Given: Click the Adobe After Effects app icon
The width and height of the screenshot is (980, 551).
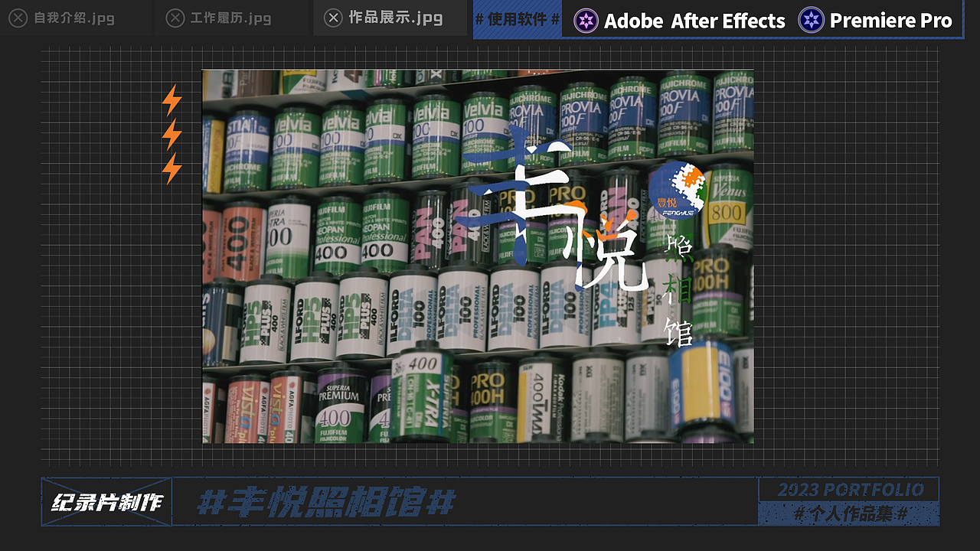Looking at the screenshot, I should click(585, 21).
